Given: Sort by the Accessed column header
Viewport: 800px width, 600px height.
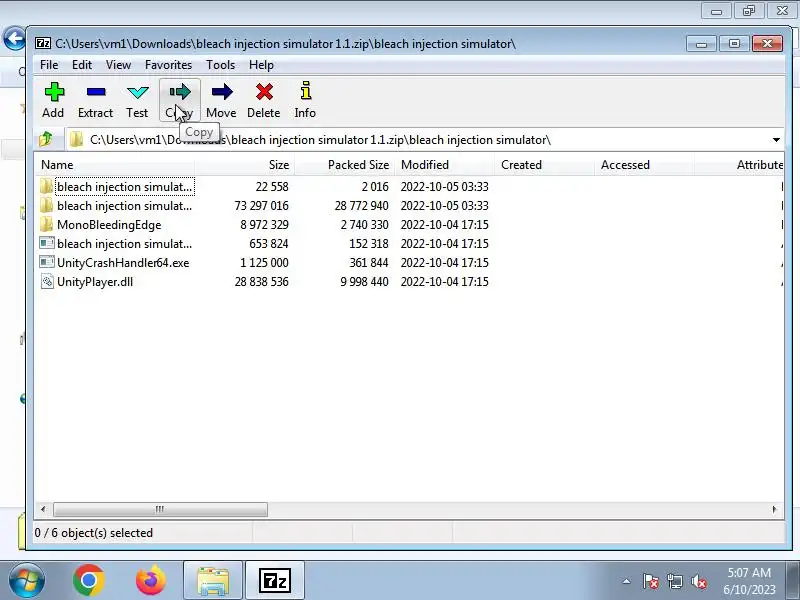Looking at the screenshot, I should click(644, 165).
